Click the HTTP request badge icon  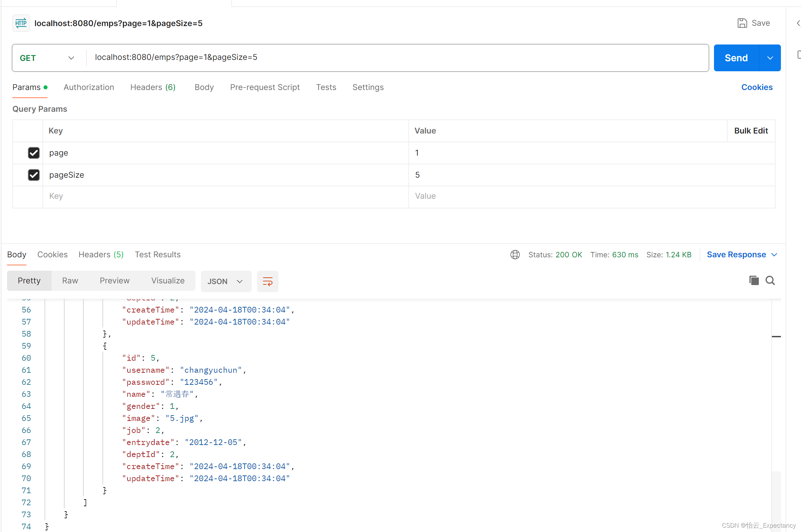pos(21,23)
